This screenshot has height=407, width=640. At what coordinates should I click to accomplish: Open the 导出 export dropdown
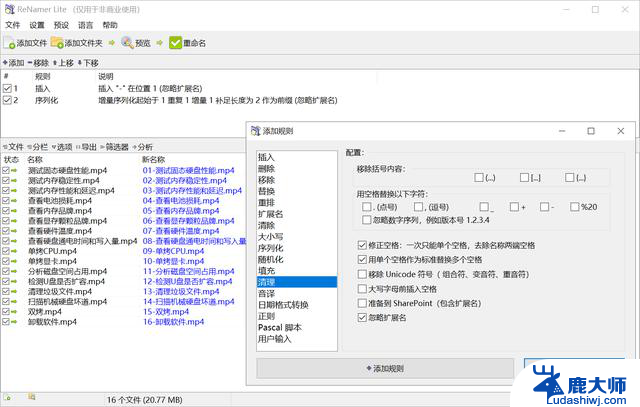[86, 147]
